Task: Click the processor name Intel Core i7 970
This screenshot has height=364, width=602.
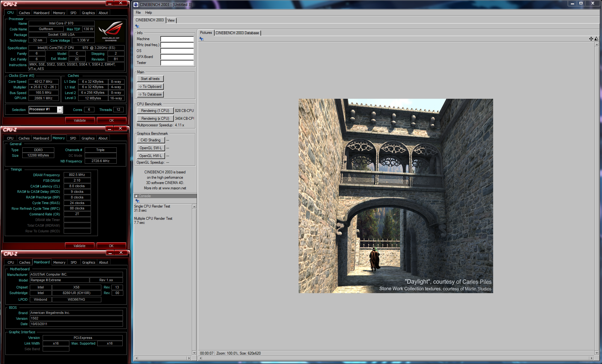Action: point(61,23)
